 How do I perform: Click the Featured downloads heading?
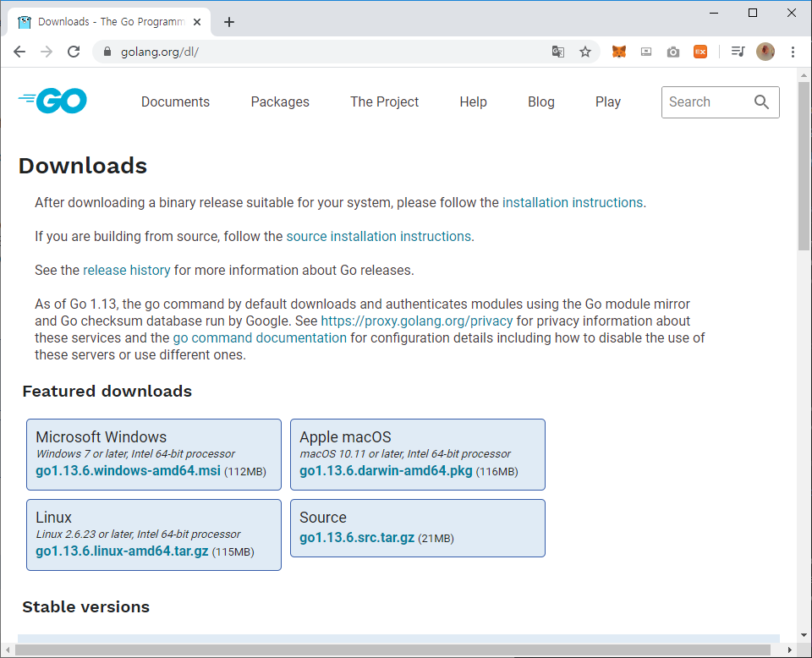click(107, 391)
